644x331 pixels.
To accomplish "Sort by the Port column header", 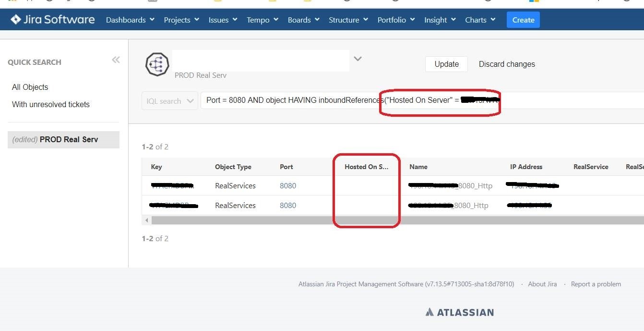I will pyautogui.click(x=286, y=167).
